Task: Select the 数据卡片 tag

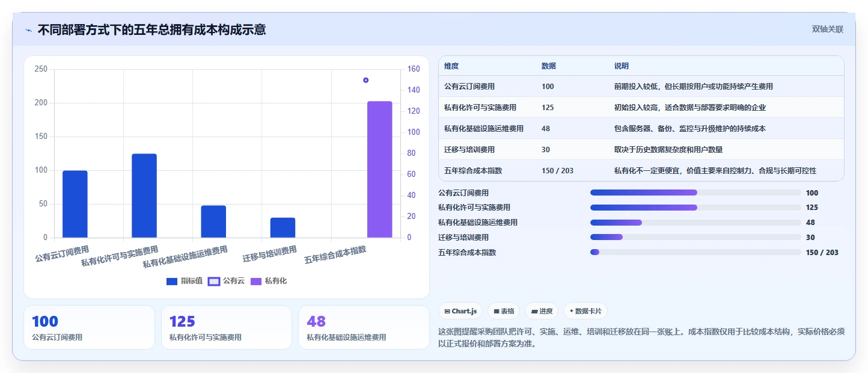Action: click(585, 311)
